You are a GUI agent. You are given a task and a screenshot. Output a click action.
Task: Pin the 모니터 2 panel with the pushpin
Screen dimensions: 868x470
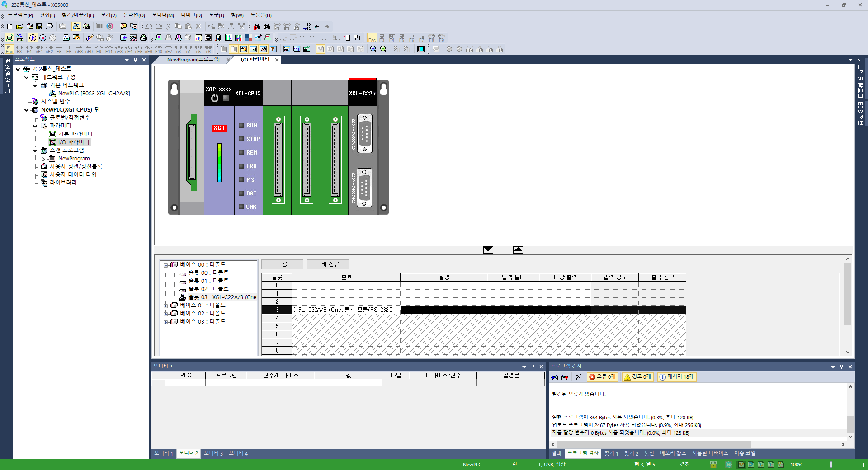click(533, 367)
